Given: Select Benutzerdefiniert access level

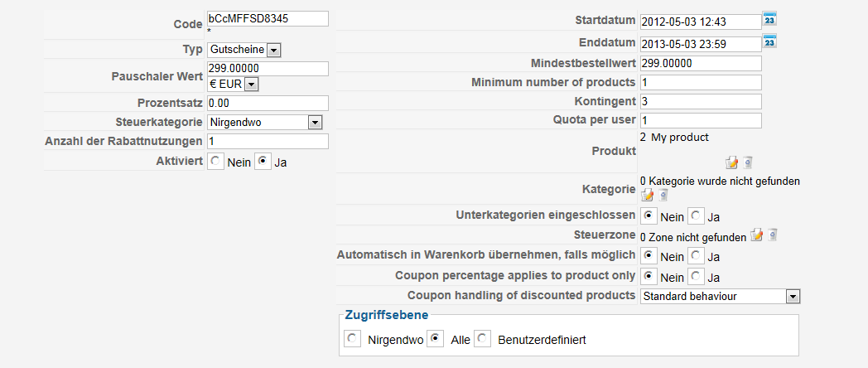Looking at the screenshot, I should [484, 339].
